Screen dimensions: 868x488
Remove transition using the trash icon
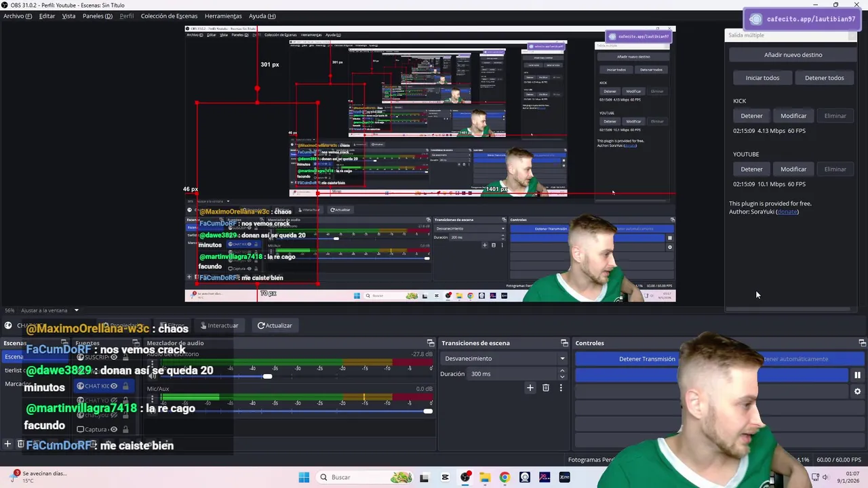pos(545,388)
